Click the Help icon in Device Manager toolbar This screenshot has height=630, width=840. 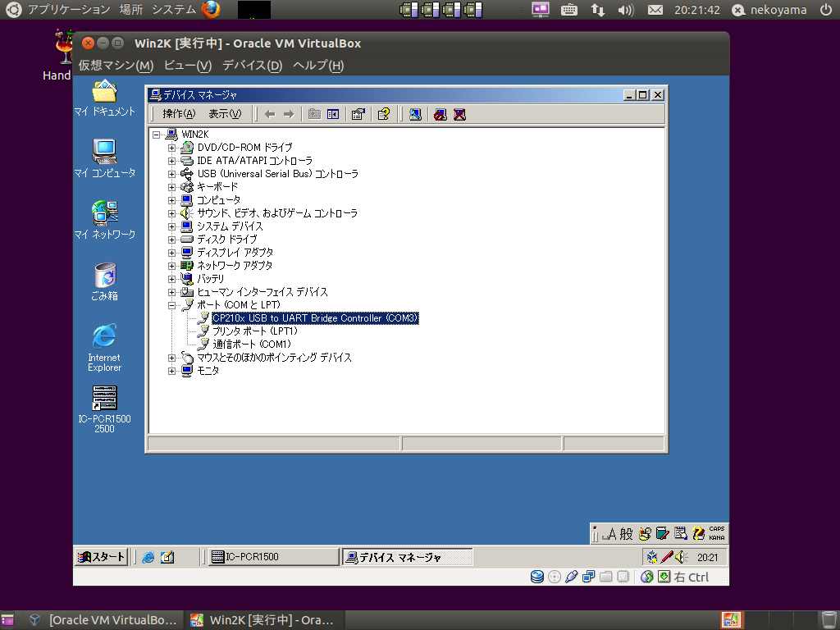coord(384,114)
